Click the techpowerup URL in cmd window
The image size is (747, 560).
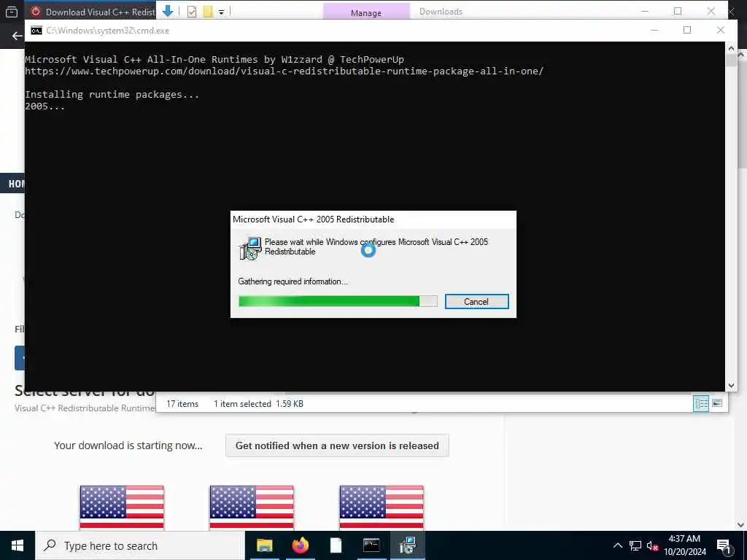click(284, 71)
